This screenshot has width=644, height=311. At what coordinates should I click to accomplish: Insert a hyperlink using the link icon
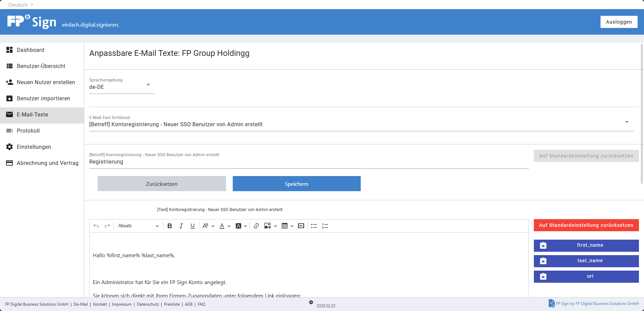click(256, 226)
